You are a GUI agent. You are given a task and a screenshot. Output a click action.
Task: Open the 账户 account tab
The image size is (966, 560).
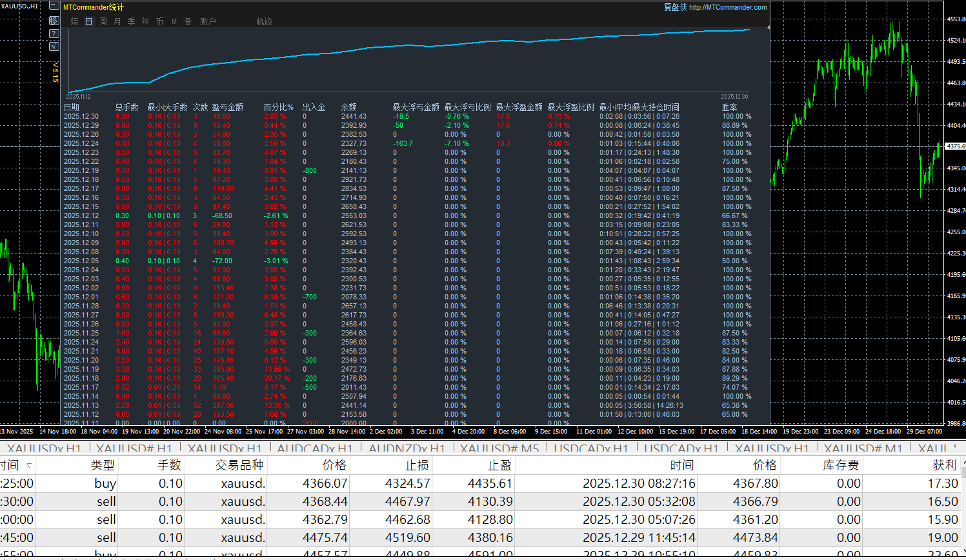208,21
